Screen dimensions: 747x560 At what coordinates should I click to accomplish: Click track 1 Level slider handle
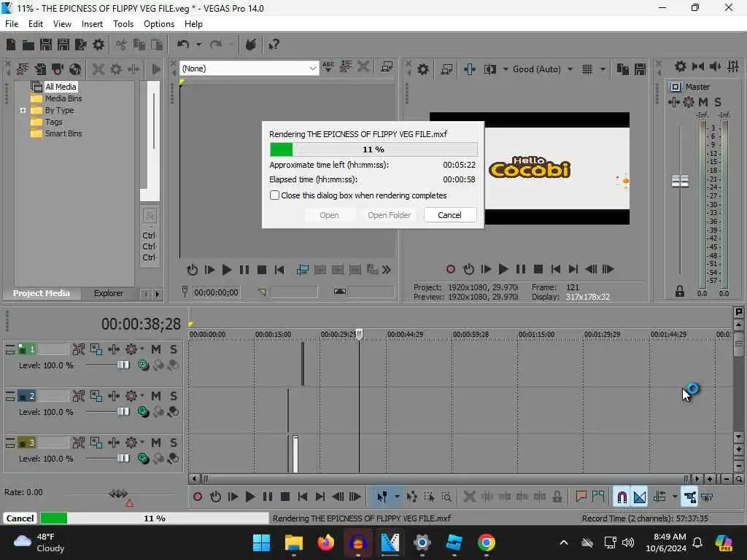pyautogui.click(x=123, y=365)
